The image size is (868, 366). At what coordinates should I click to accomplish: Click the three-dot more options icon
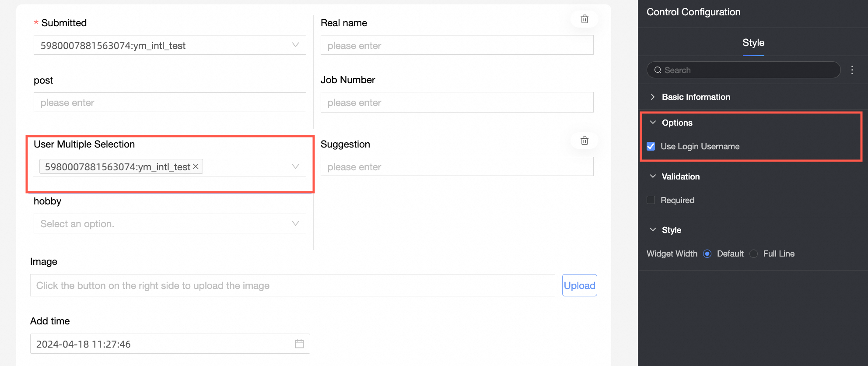[x=852, y=70]
